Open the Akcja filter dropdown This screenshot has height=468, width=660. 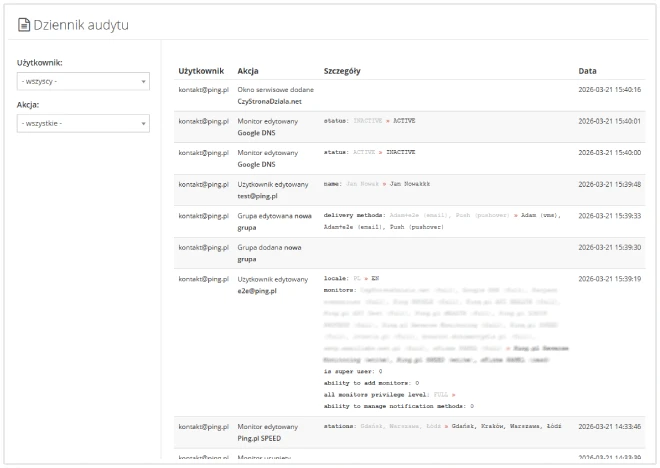(83, 123)
